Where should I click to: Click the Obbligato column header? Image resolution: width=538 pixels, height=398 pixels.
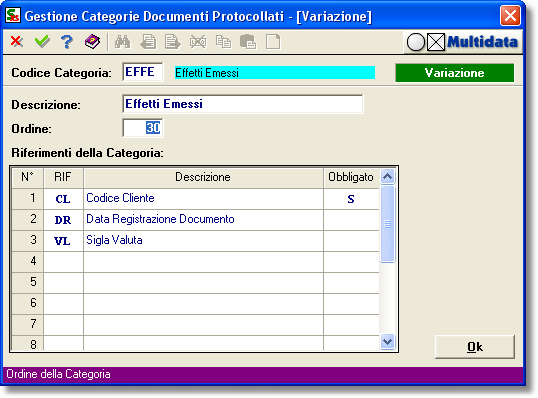pos(351,177)
